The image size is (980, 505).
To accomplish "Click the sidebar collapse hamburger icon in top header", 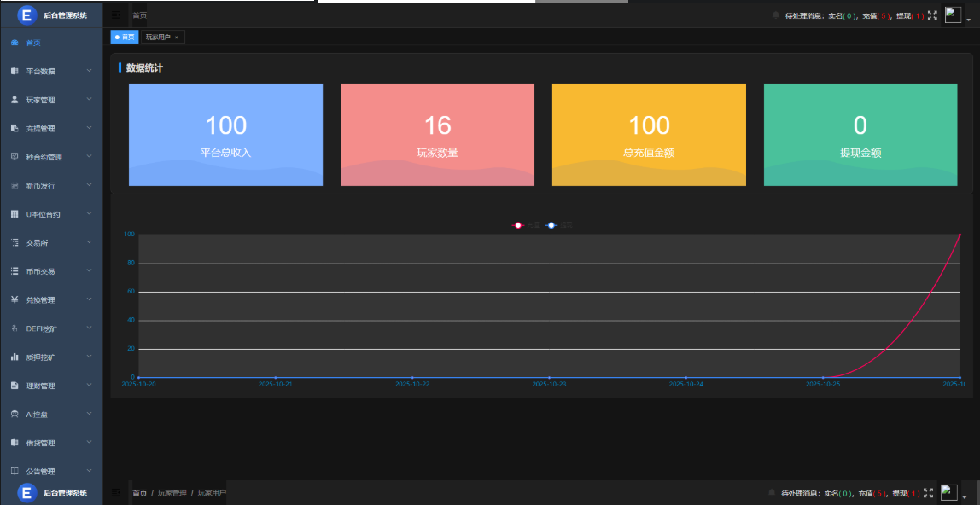I will [116, 15].
